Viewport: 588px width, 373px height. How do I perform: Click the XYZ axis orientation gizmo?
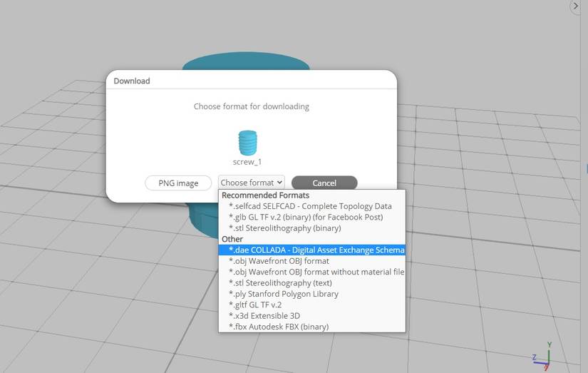543,355
